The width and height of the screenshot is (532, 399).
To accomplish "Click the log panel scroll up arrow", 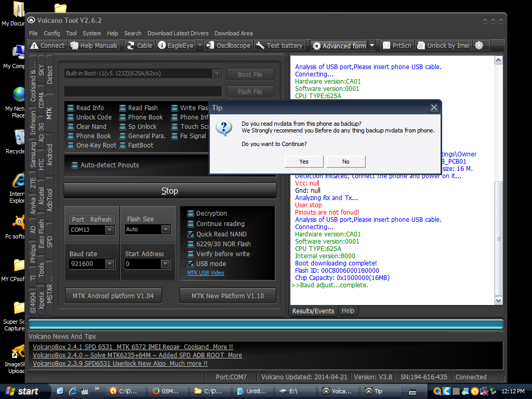I will click(498, 60).
